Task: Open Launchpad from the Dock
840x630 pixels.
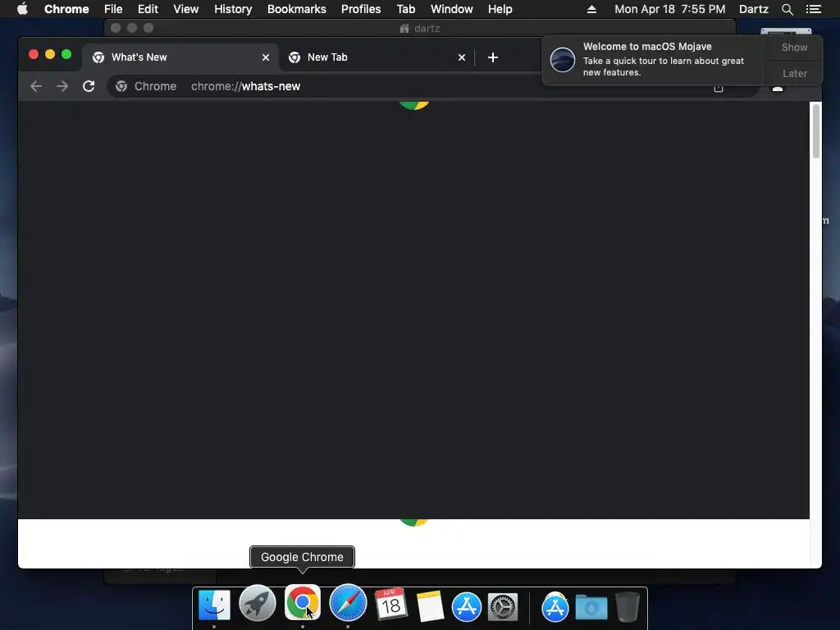Action: (x=258, y=605)
